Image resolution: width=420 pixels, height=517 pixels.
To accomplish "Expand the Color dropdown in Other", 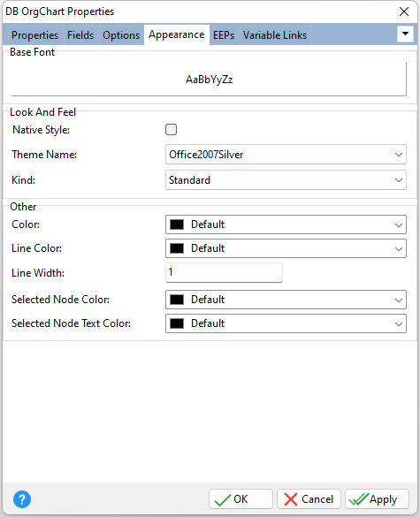I will click(x=286, y=224).
